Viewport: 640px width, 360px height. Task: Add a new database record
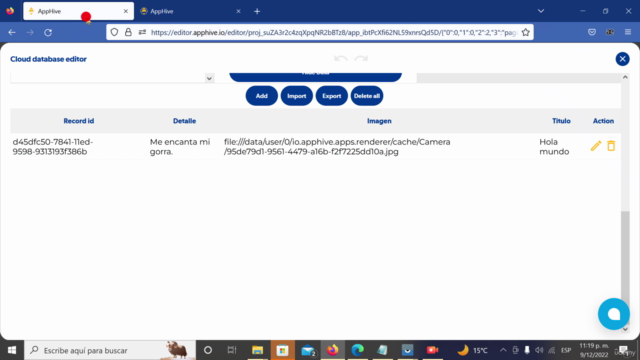[x=262, y=96]
